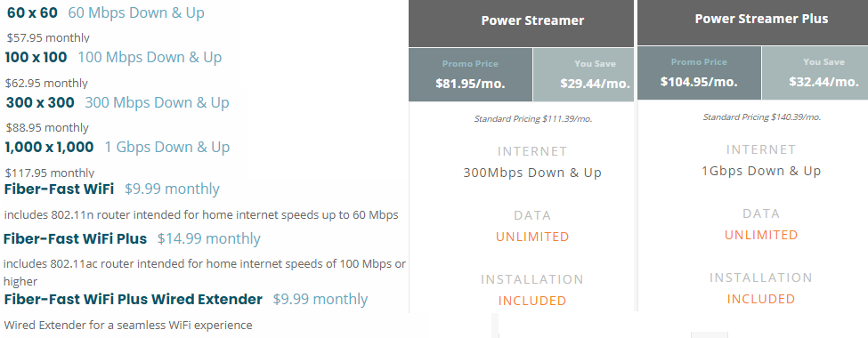
Task: Choose Fiber-Fast WiFi Plus Wired Extender
Action: (133, 299)
